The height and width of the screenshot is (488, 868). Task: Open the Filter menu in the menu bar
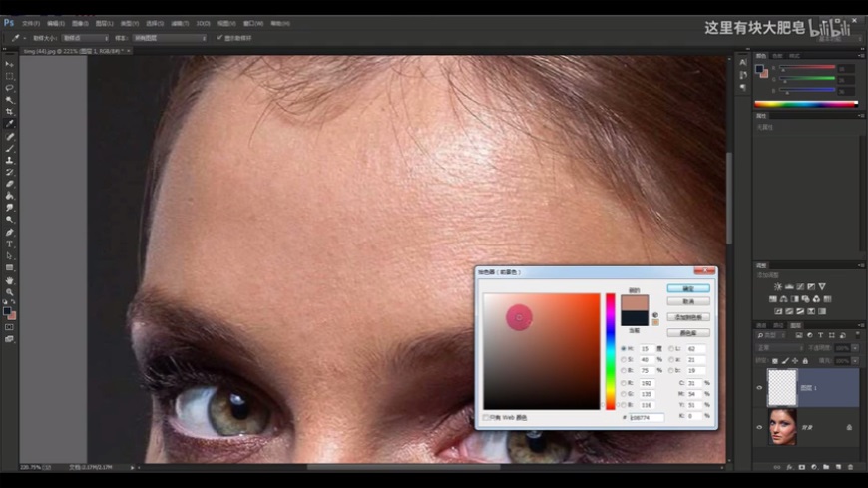180,22
